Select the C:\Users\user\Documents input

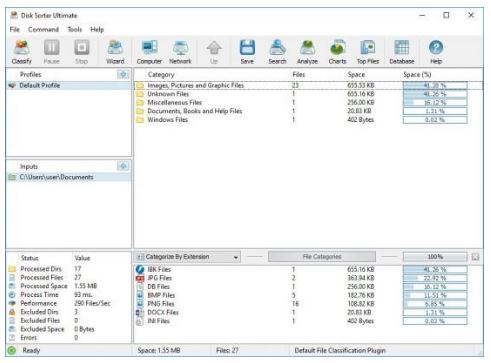(68, 177)
